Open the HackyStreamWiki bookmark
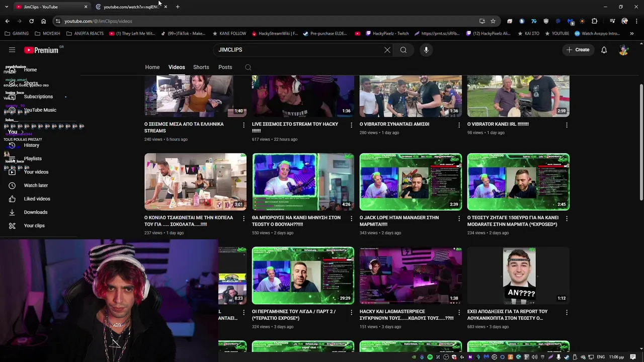 (275, 34)
